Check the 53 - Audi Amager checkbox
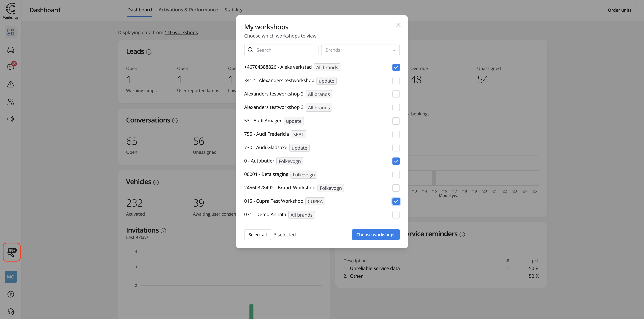644x319 pixels. coord(396,121)
